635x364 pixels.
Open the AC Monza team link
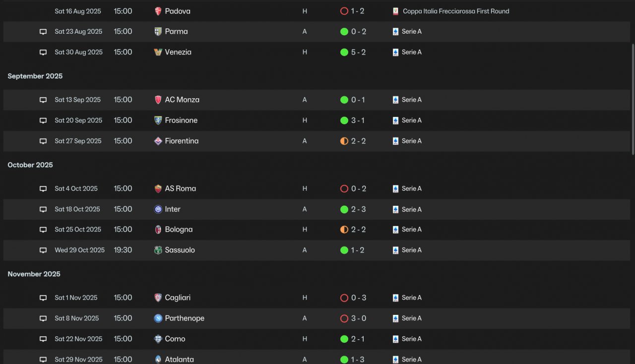point(182,100)
